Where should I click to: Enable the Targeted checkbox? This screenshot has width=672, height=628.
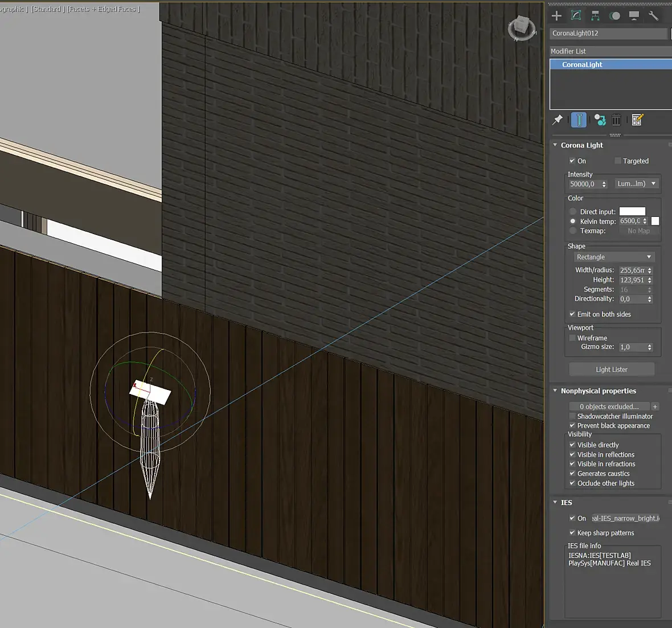coord(617,161)
